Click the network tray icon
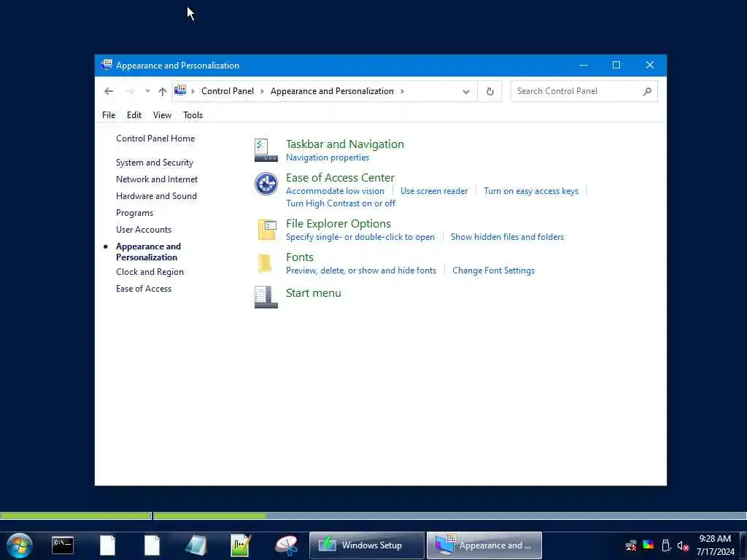 tap(631, 545)
